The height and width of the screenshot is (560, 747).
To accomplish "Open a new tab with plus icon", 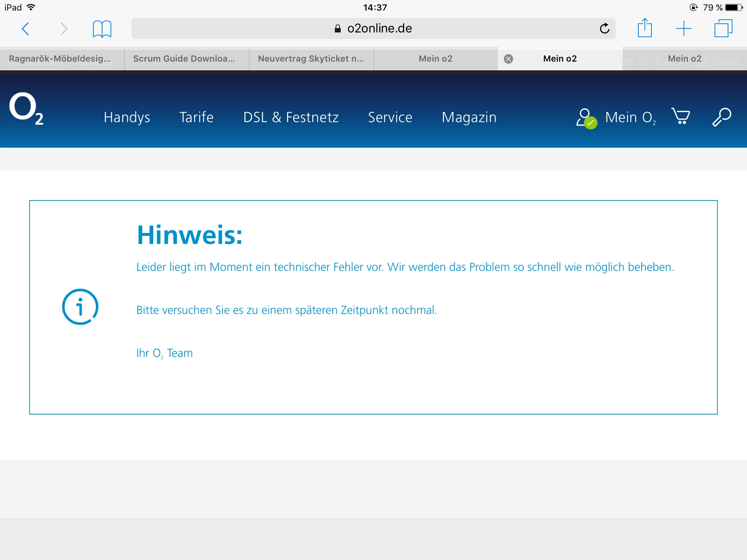I will [684, 28].
